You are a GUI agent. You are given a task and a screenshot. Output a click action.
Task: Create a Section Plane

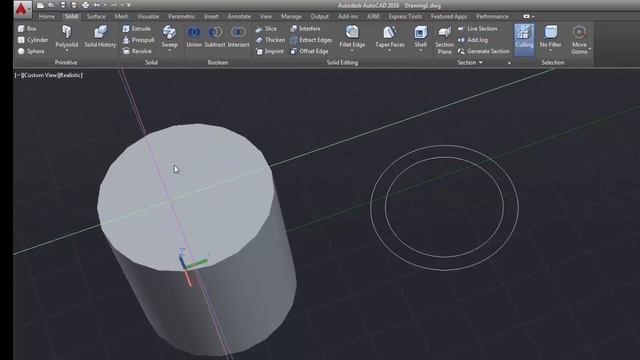point(444,40)
